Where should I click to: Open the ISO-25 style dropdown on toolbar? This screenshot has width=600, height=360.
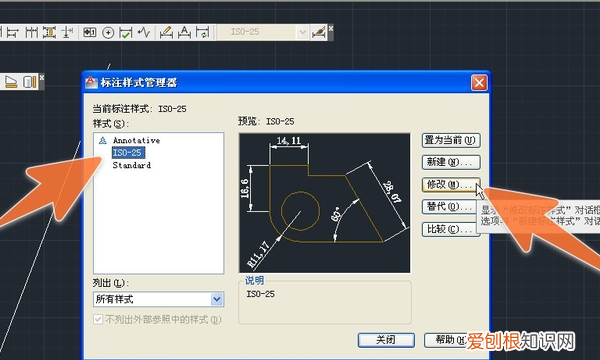point(262,33)
